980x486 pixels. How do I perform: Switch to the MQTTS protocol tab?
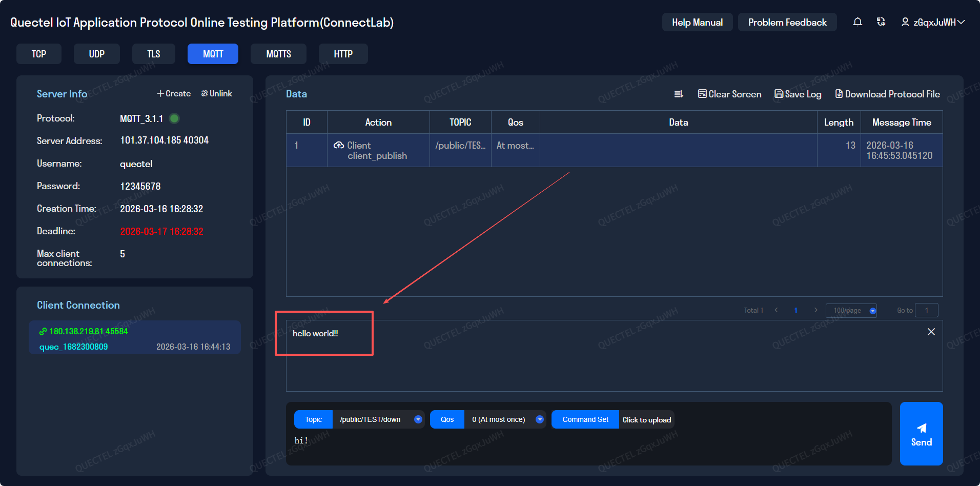click(278, 54)
